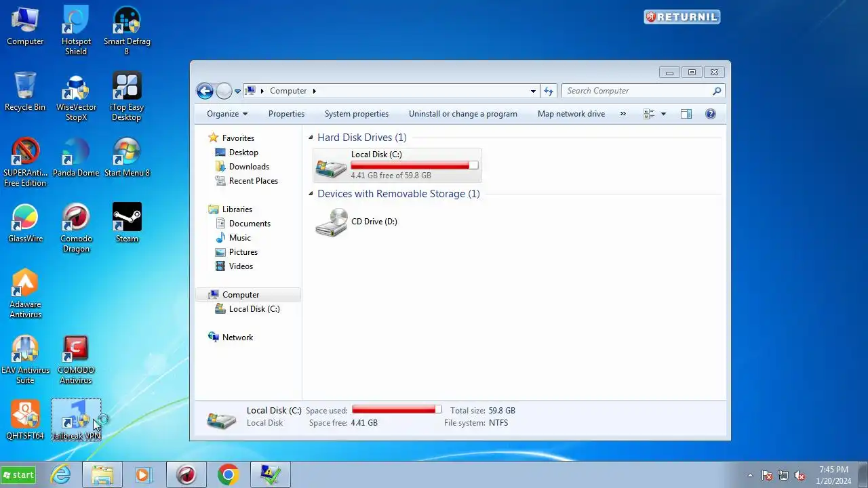Click the search magnifier icon
Viewport: 868px width, 488px height.
pos(716,91)
